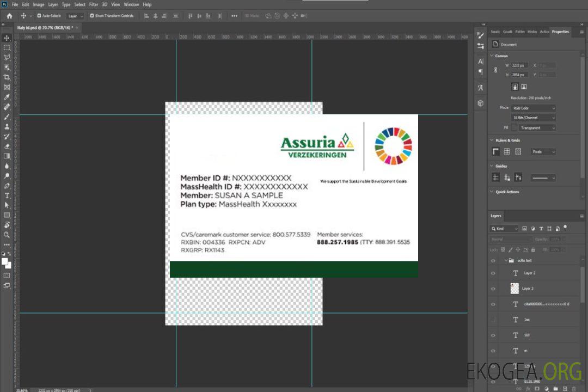This screenshot has width=588, height=392.
Task: Hide the '169' text layer
Action: point(493,336)
